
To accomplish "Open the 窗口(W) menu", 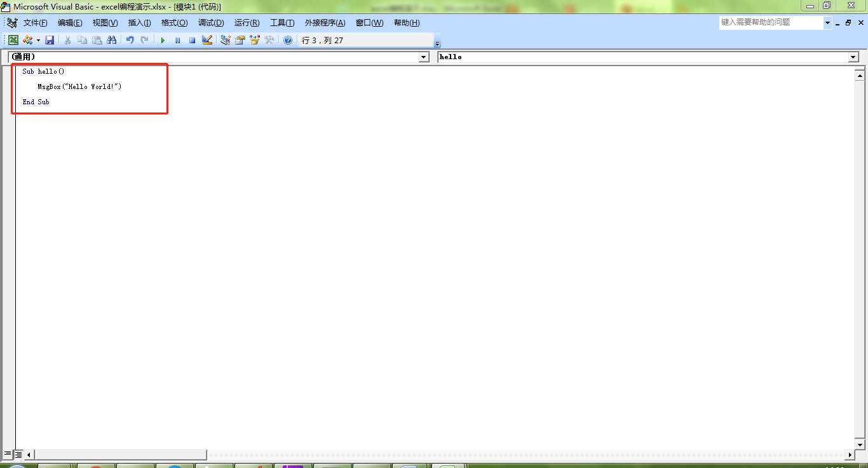I will [x=369, y=23].
